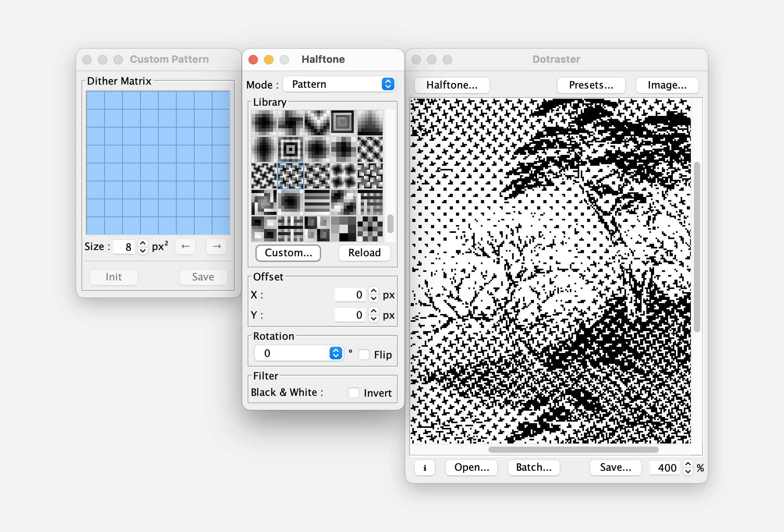This screenshot has height=532, width=784.
Task: Click the Custom... button
Action: [288, 253]
